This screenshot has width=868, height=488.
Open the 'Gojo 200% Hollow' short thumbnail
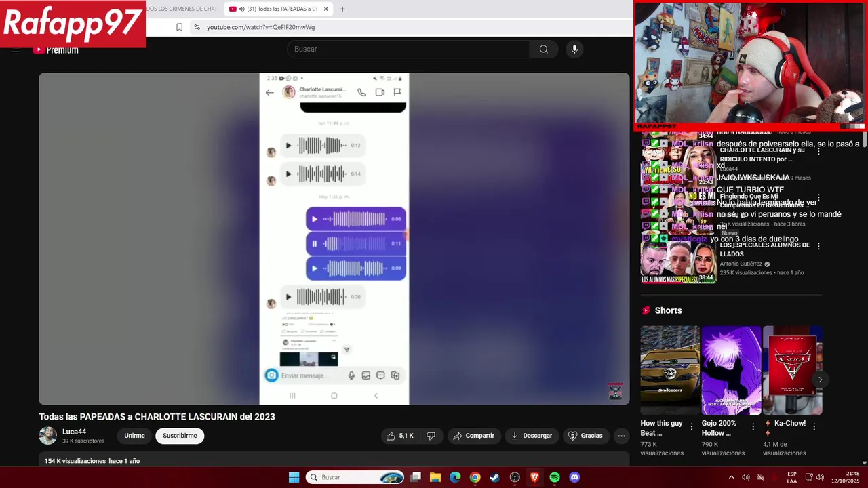pos(731,370)
